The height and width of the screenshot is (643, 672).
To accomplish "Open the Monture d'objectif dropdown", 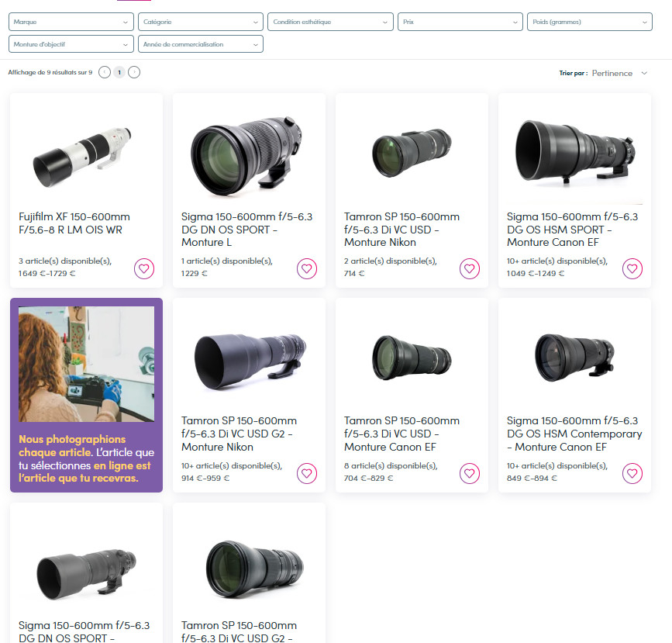I will pos(71,44).
